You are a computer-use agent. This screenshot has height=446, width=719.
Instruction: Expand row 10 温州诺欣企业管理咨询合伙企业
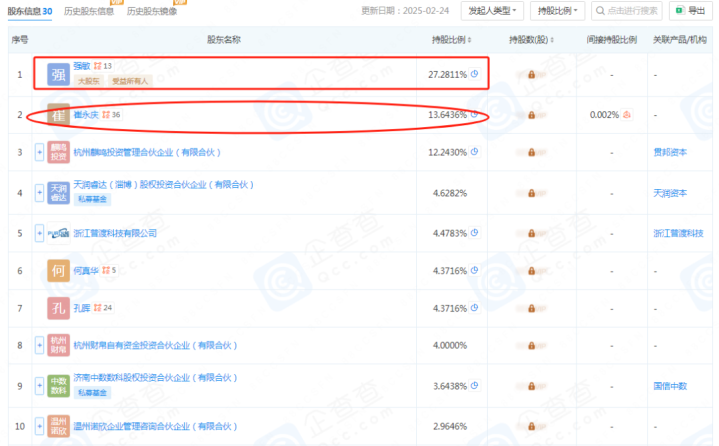(39, 426)
